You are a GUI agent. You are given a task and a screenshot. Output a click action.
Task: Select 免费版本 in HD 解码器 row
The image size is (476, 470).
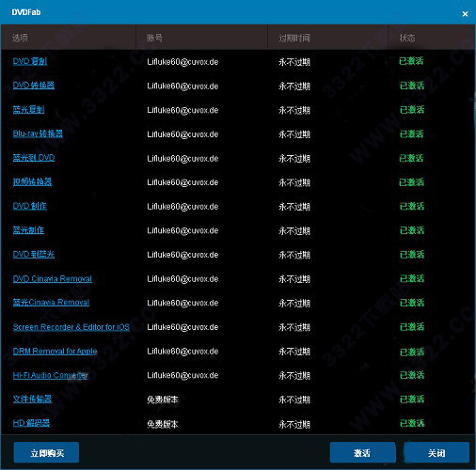[x=163, y=424]
